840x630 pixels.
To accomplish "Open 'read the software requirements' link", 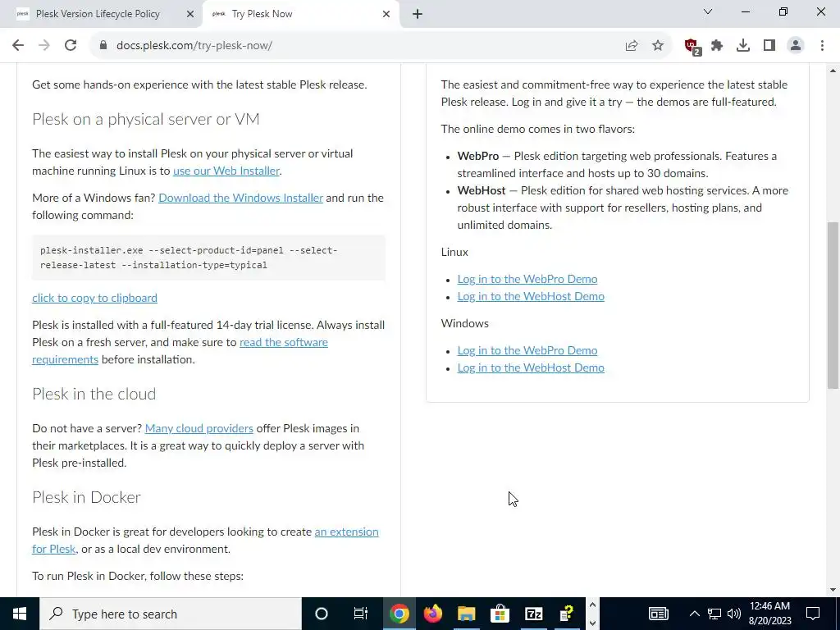I will pyautogui.click(x=283, y=342).
